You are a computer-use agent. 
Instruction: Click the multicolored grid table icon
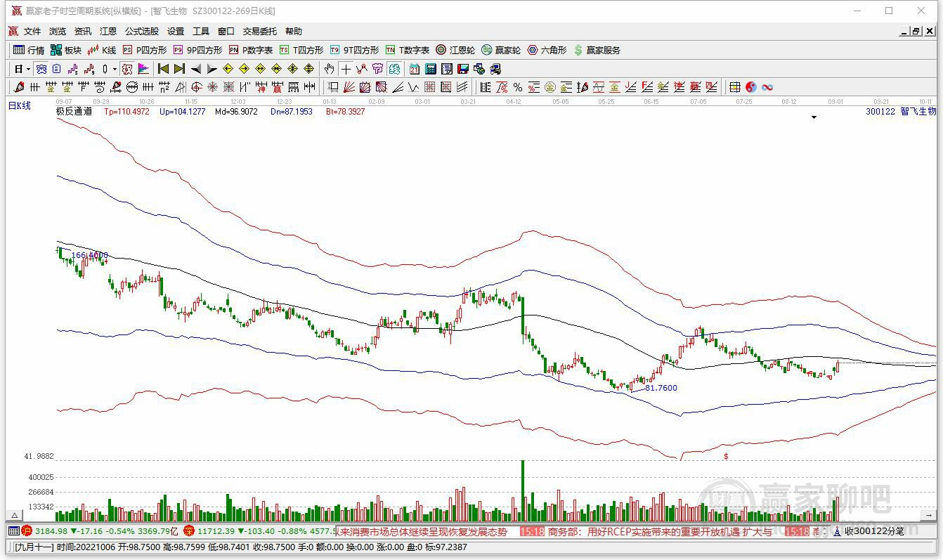click(734, 87)
